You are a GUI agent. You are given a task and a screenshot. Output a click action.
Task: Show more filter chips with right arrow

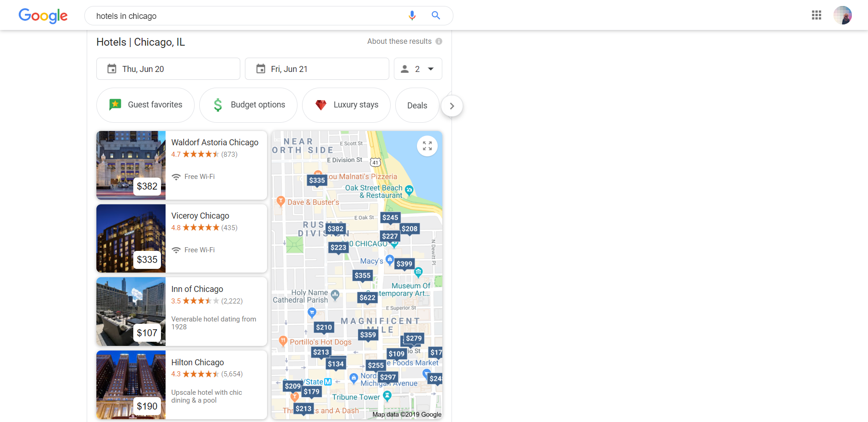tap(452, 106)
